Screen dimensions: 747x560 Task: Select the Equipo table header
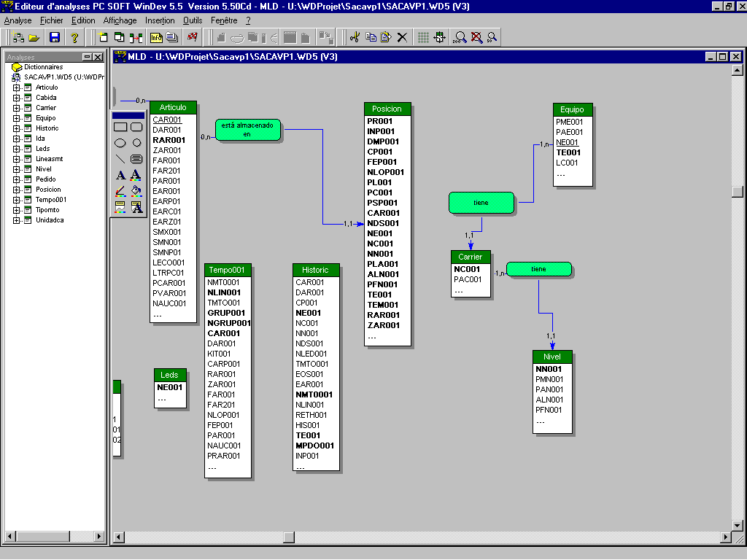[572, 109]
